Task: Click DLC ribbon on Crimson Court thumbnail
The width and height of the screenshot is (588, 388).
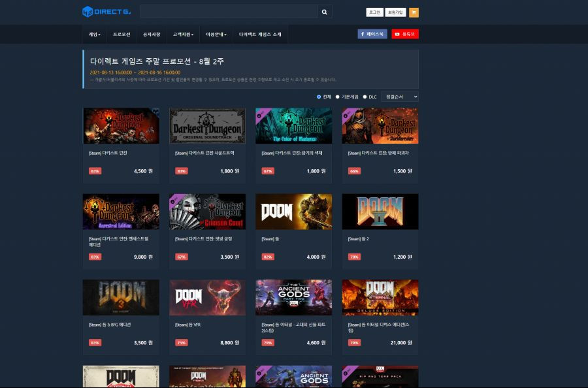Action: [175, 200]
